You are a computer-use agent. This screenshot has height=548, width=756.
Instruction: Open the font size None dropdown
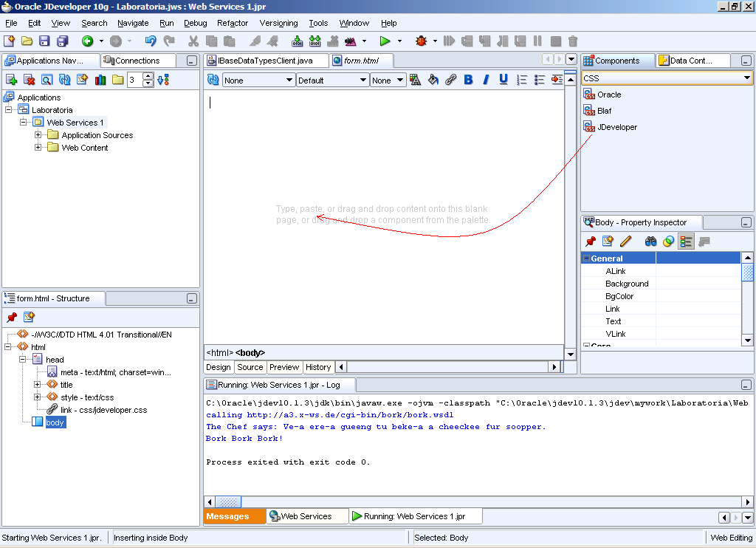(399, 80)
